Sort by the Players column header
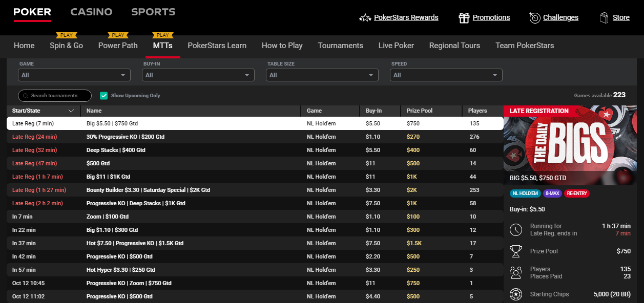Viewport: 644px width, 303px height. click(483, 111)
